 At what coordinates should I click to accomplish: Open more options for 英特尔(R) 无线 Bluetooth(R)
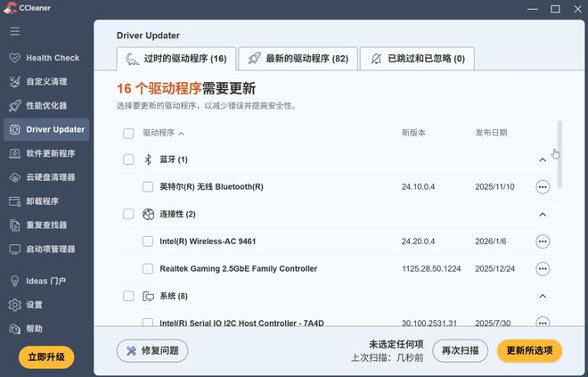(543, 187)
